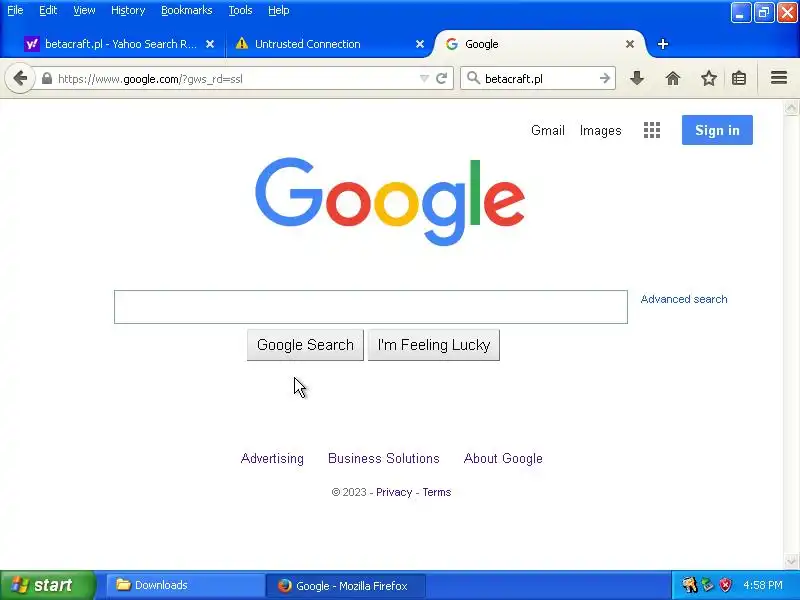Click I'm Feeling Lucky button

coord(434,345)
